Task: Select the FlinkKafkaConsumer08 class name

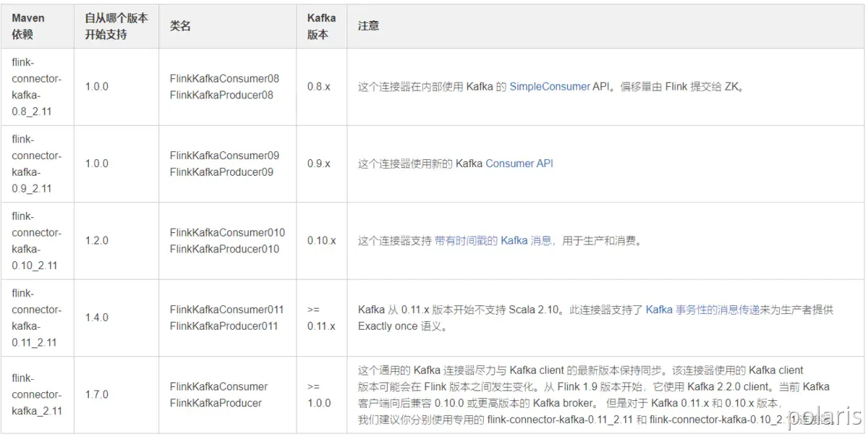Action: pos(224,78)
